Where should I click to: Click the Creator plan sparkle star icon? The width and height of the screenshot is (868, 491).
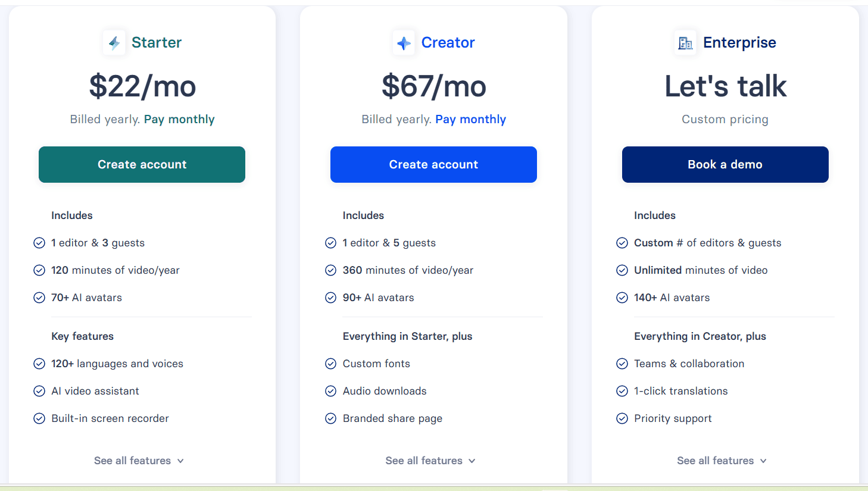(404, 43)
